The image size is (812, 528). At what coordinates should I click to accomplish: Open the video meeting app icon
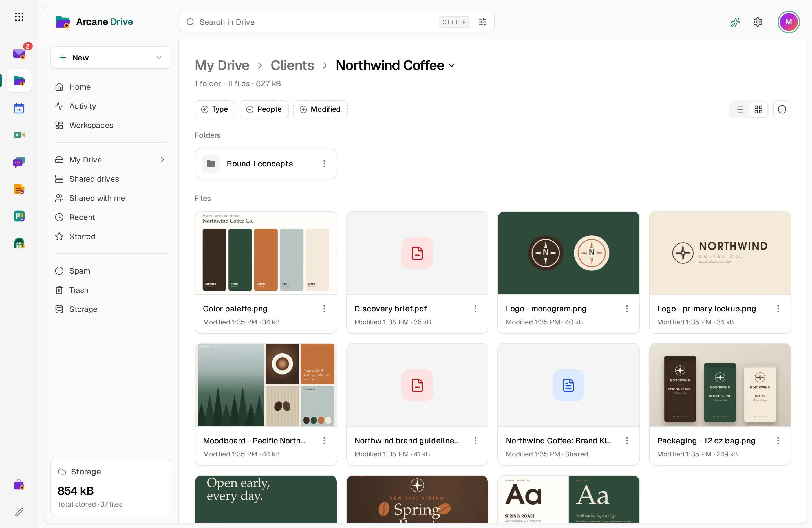(19, 135)
